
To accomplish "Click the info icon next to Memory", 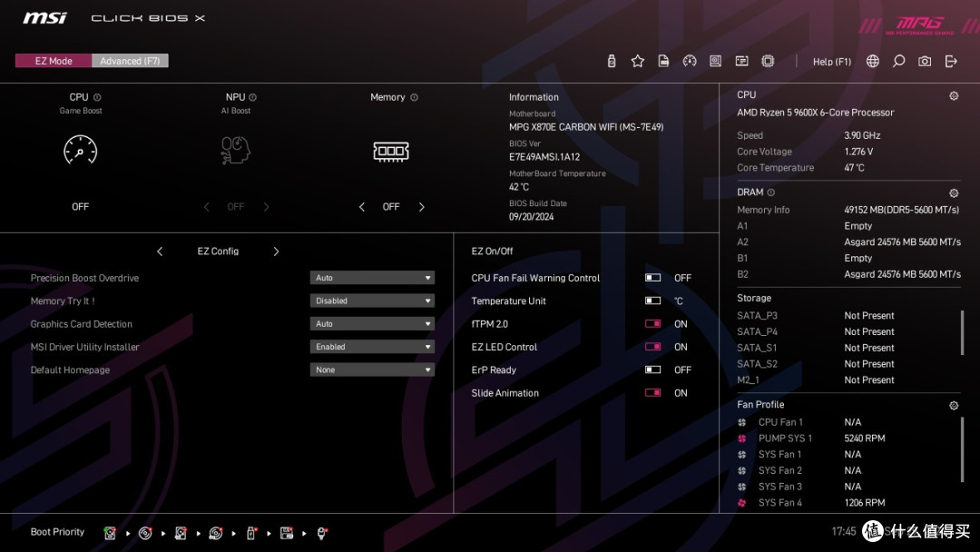I will coord(414,97).
